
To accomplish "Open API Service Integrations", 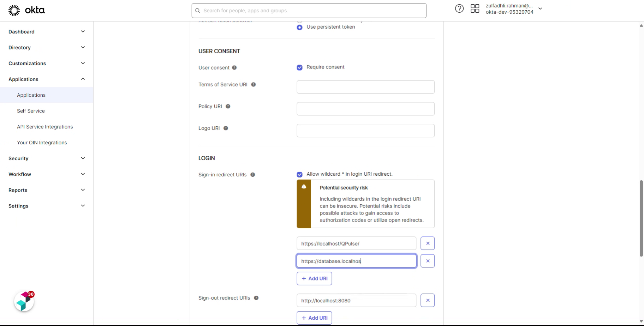I will (x=44, y=127).
